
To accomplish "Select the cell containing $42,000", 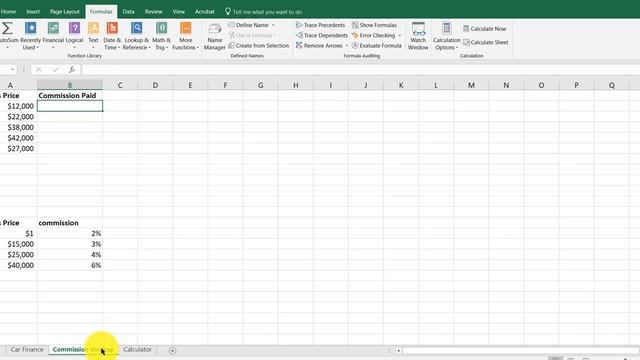I will tap(18, 138).
